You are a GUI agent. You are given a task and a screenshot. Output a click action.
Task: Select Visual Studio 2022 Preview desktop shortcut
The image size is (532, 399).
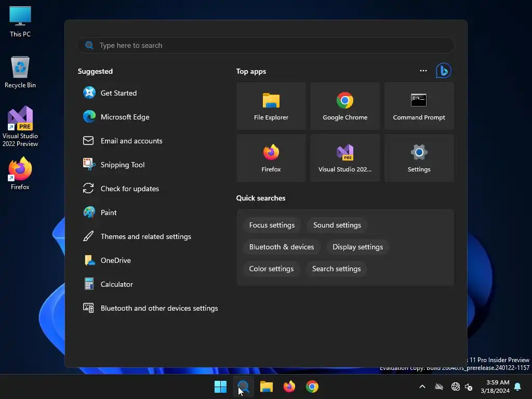click(x=20, y=127)
